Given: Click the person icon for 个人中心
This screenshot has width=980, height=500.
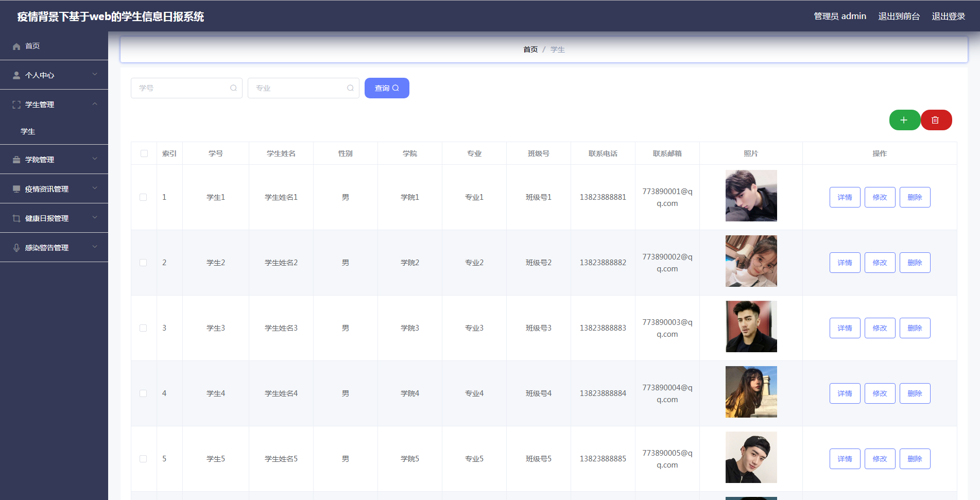Looking at the screenshot, I should (16, 75).
